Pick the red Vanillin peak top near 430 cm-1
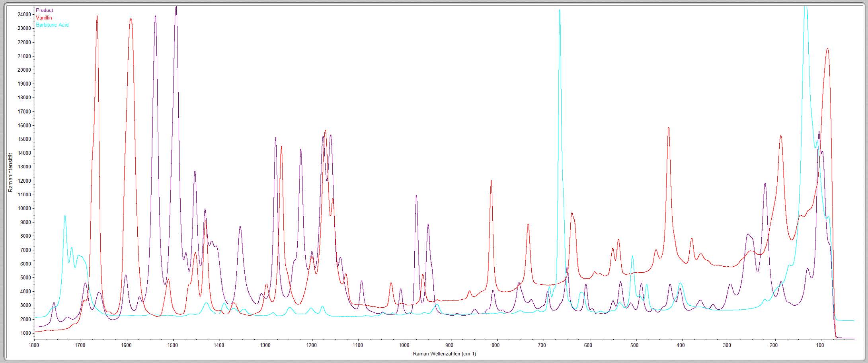868x363 pixels. (669, 128)
